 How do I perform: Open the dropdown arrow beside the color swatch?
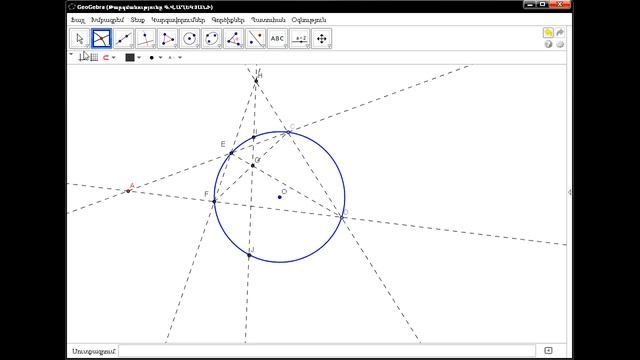click(x=139, y=58)
